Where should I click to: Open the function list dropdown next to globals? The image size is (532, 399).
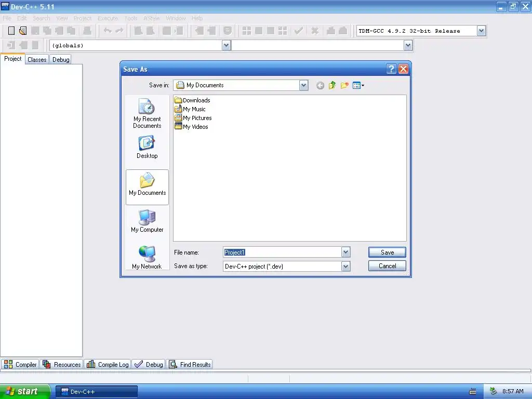point(408,45)
